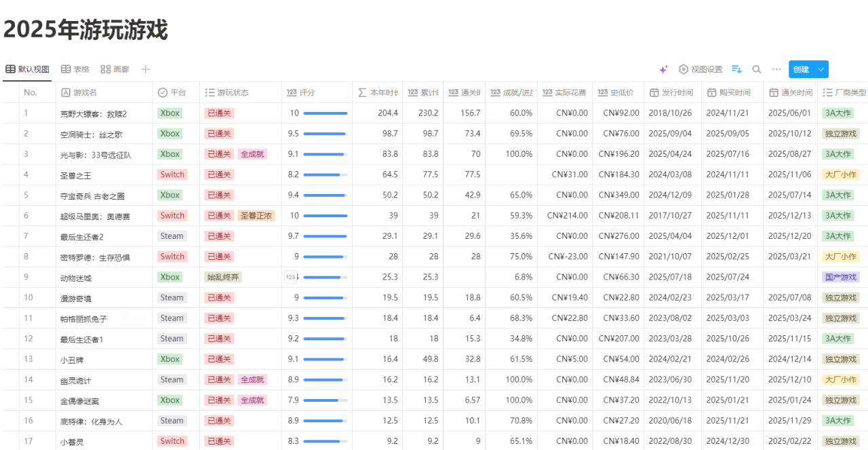
Task: Click the 厂商类型 column header
Action: pos(844,92)
